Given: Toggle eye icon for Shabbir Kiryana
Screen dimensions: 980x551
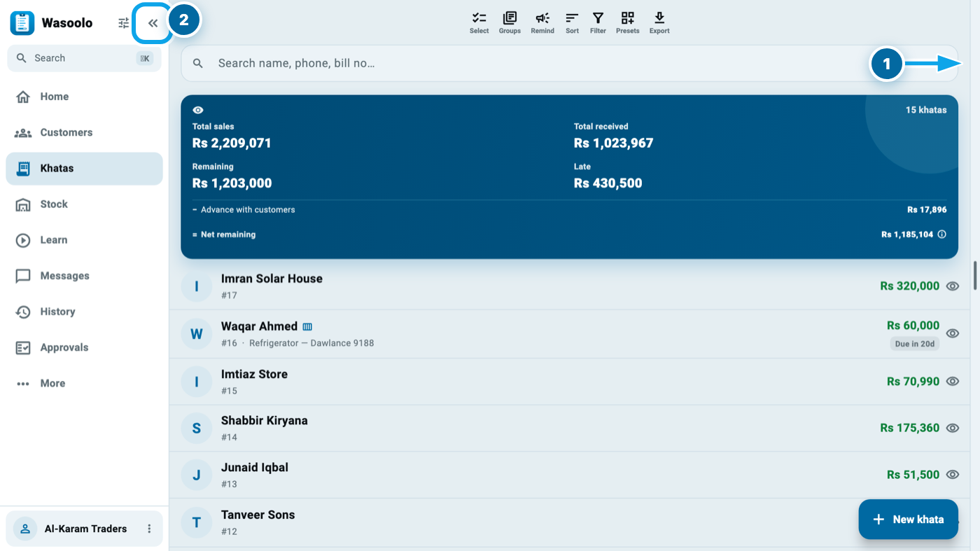Looking at the screenshot, I should point(953,428).
